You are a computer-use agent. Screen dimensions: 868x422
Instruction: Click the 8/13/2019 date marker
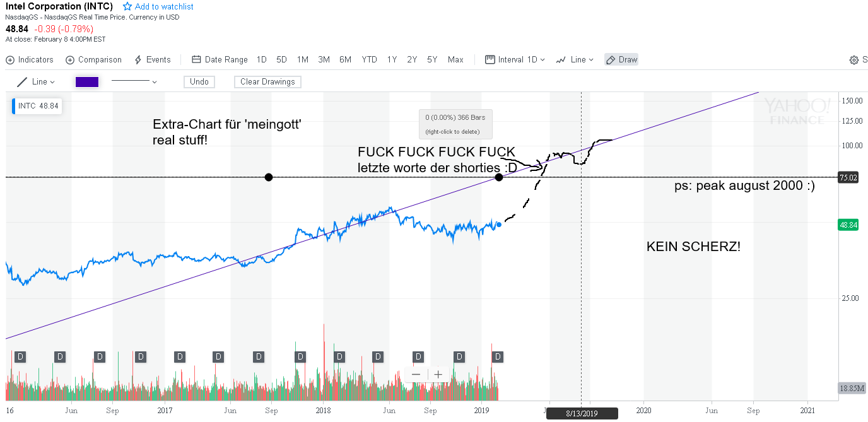580,413
